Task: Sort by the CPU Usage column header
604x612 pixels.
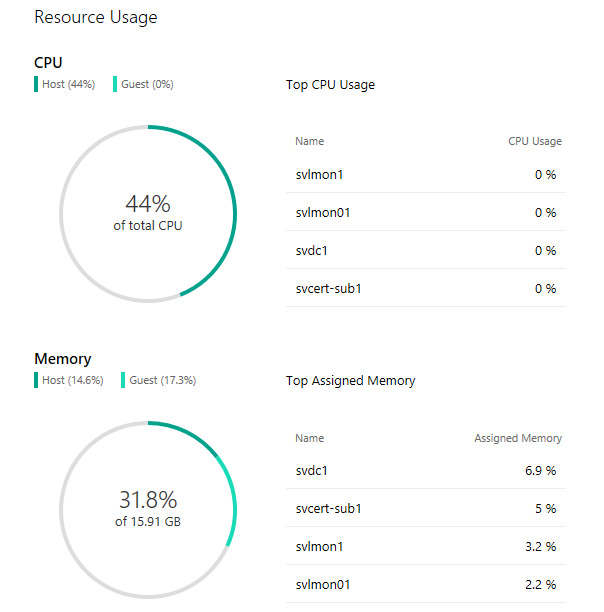Action: pos(535,141)
